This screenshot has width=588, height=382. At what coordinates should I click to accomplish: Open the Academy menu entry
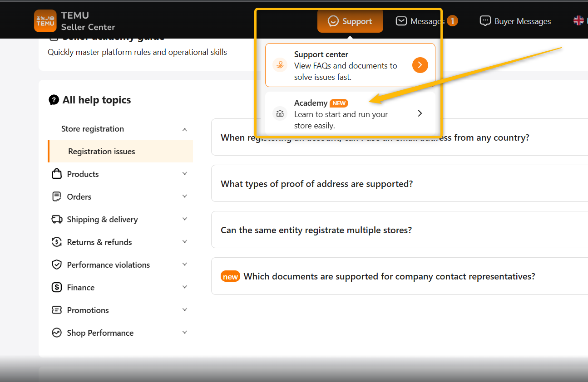[x=350, y=113]
